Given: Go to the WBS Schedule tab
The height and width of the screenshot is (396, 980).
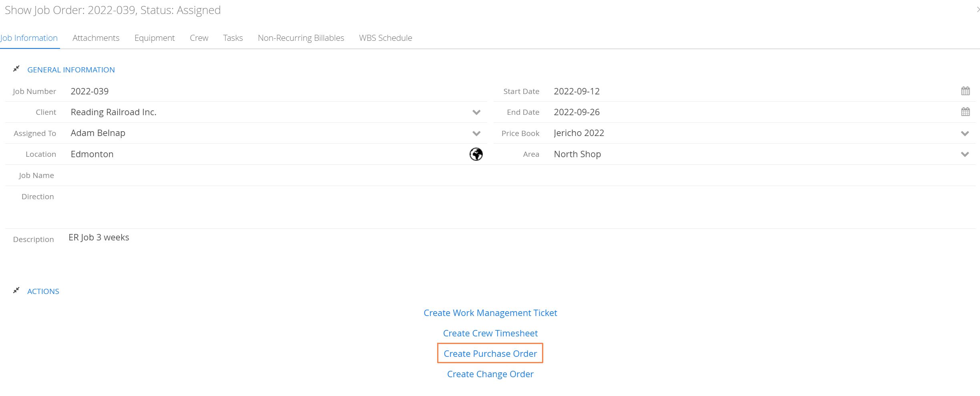Looking at the screenshot, I should pos(386,38).
